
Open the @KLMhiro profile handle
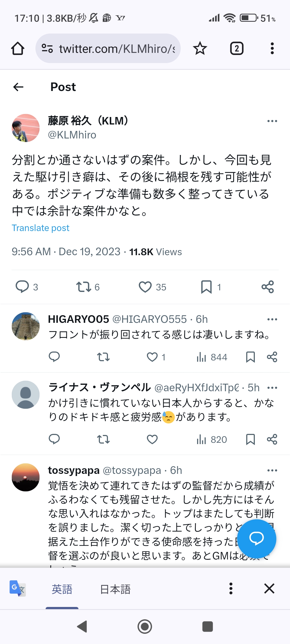pyautogui.click(x=72, y=135)
